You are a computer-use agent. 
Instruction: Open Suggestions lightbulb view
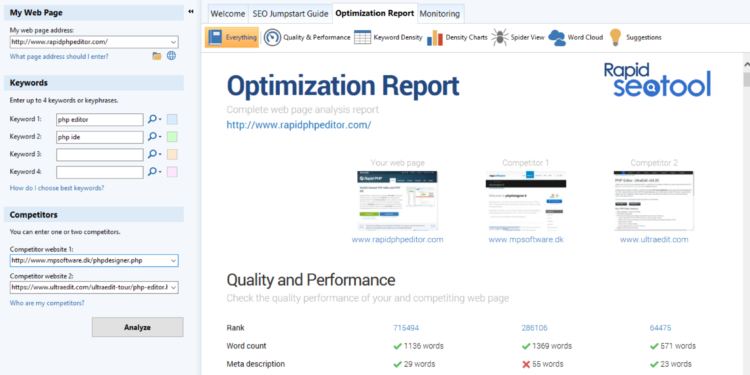pos(635,37)
